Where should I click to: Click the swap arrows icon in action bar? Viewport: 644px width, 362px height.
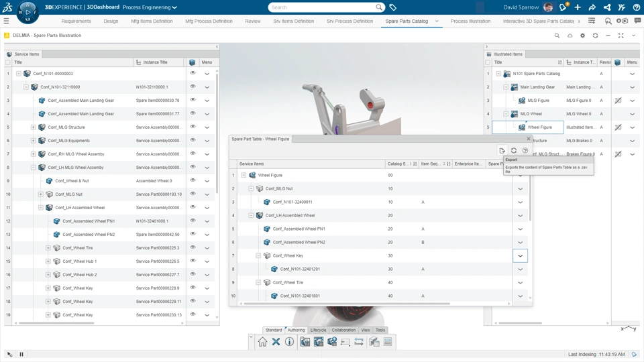[358, 341]
